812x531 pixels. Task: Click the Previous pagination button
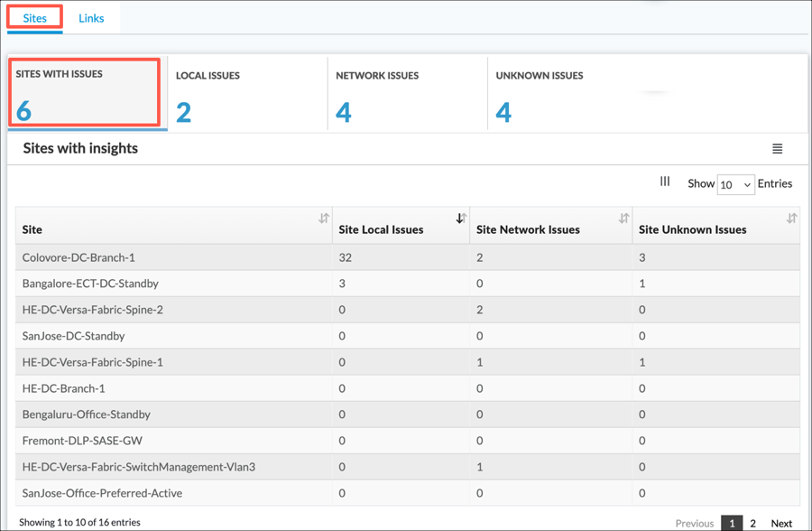(695, 523)
